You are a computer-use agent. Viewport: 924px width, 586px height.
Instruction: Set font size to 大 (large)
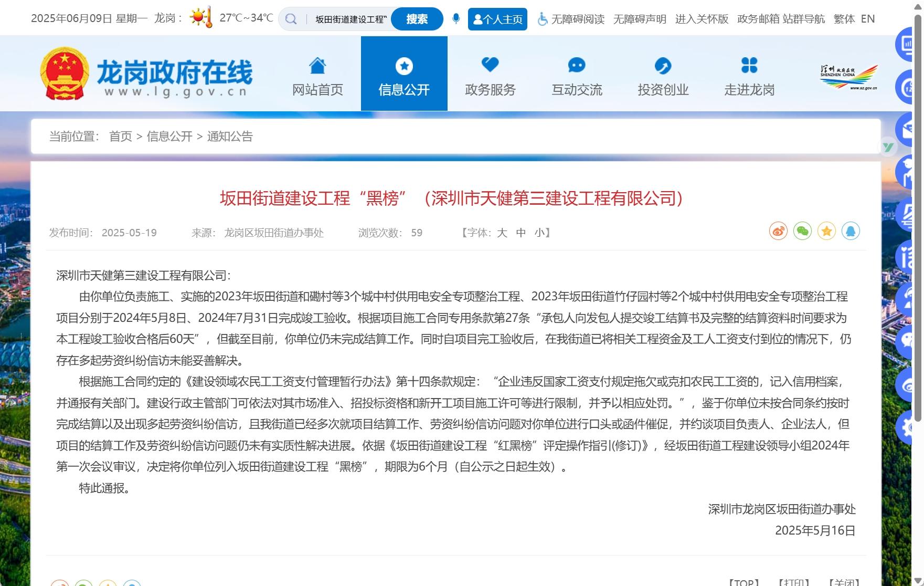click(x=502, y=233)
